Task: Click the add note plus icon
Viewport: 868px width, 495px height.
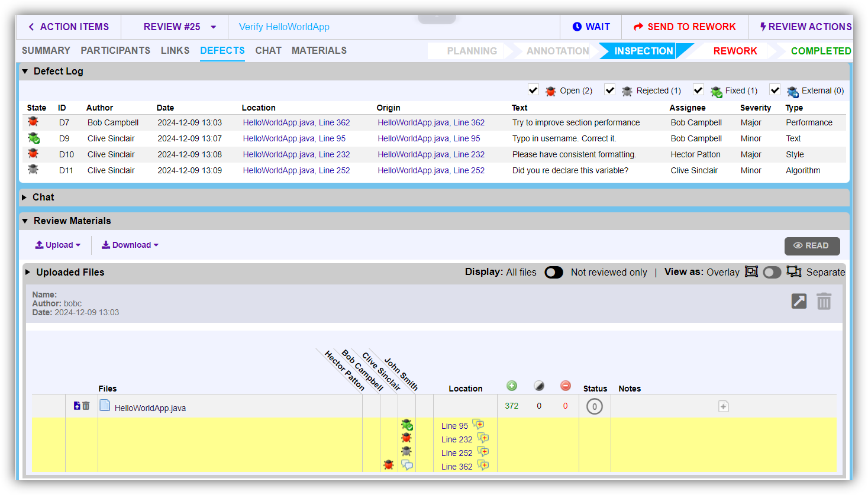Action: [723, 406]
